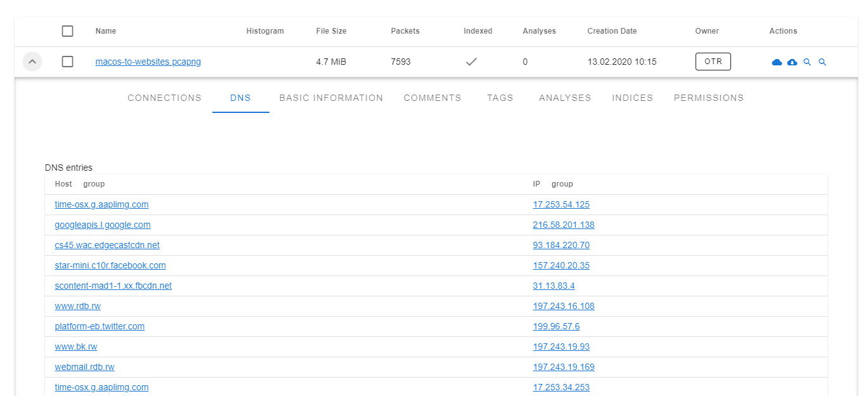Click IP address 197.243.16.108
Viewport: 868px width, 396px height.
[564, 307]
